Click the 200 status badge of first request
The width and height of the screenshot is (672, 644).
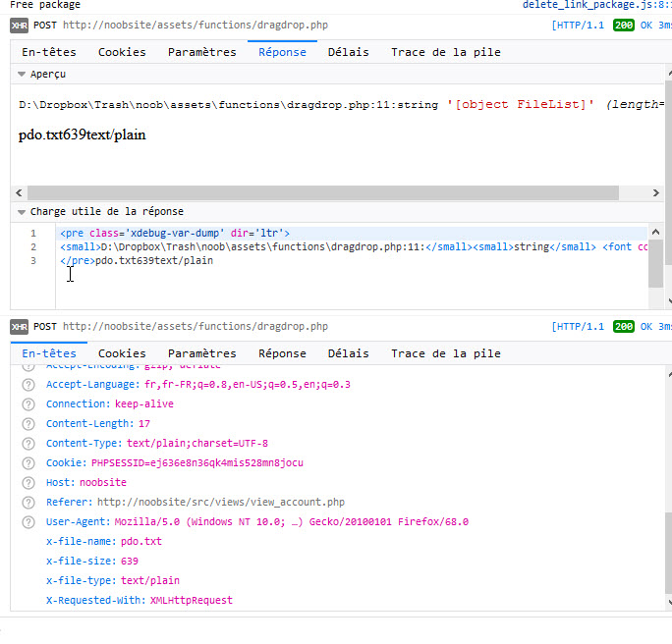(624, 26)
